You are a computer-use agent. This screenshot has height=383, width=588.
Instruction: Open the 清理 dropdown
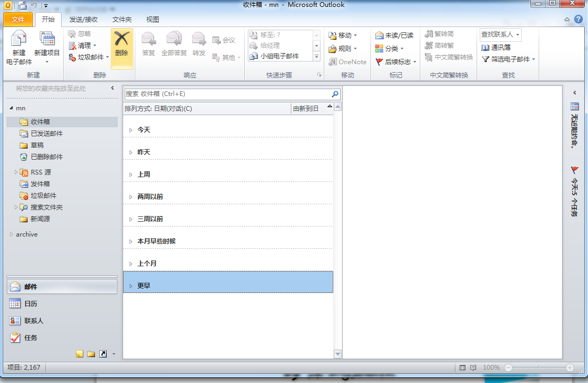click(x=82, y=45)
